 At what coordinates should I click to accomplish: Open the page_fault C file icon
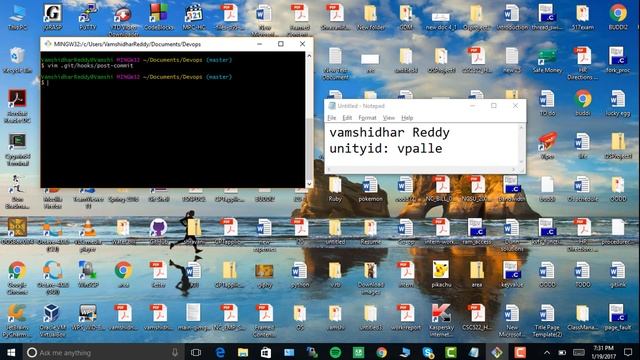(618, 317)
